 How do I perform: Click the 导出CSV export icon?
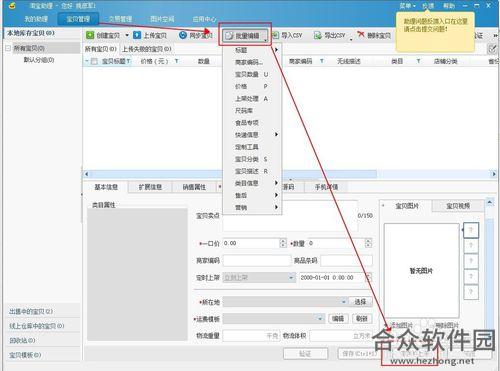(318, 35)
